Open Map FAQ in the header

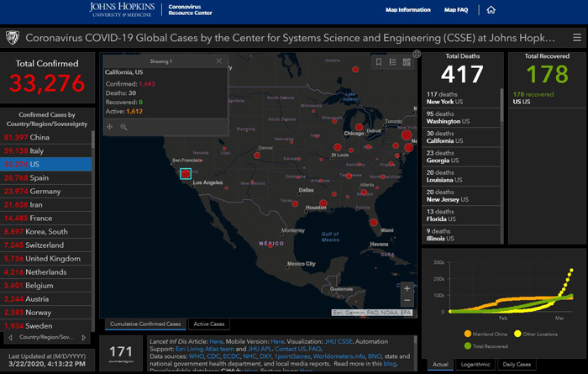tap(456, 10)
